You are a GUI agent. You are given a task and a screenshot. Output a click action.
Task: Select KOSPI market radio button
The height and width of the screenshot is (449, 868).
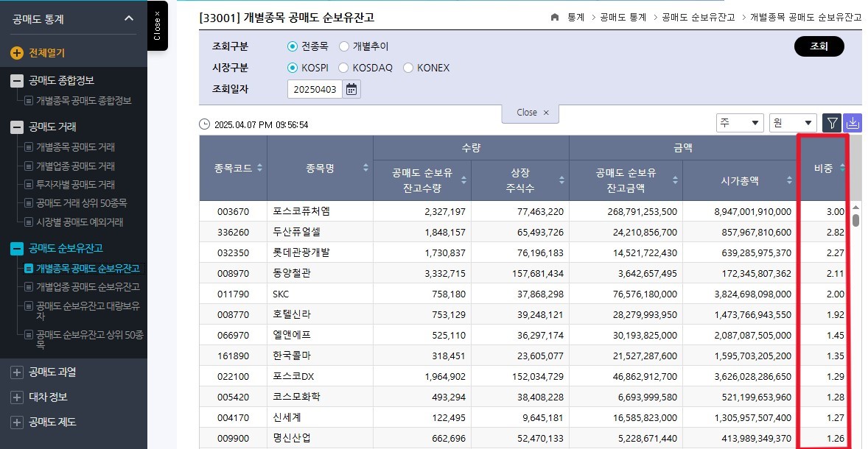(x=293, y=68)
